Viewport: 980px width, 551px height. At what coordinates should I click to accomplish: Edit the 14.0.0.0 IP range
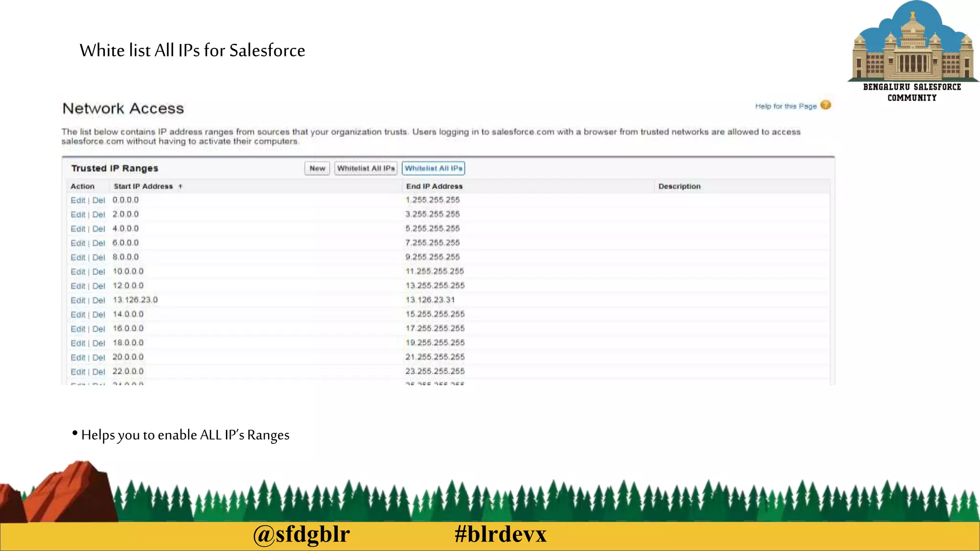tap(78, 315)
